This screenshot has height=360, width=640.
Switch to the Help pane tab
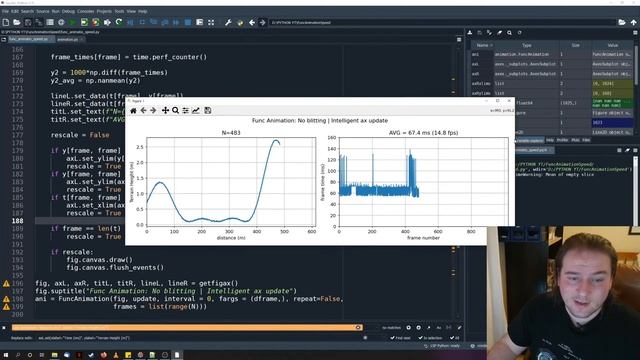click(550, 140)
